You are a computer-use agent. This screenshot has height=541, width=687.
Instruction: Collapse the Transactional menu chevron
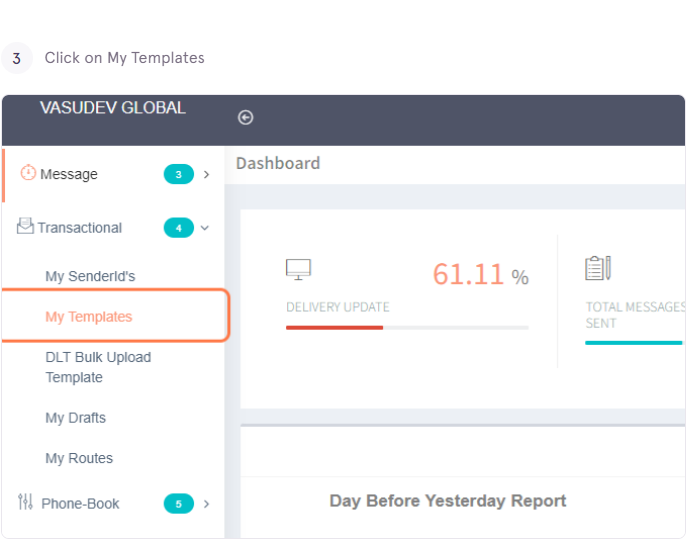click(x=205, y=228)
